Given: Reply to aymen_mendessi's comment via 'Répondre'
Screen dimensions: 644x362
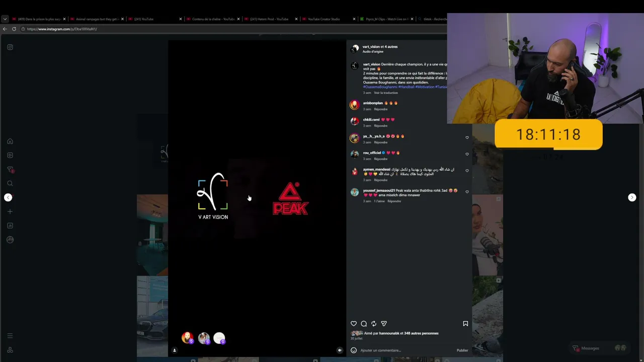Looking at the screenshot, I should [x=381, y=180].
